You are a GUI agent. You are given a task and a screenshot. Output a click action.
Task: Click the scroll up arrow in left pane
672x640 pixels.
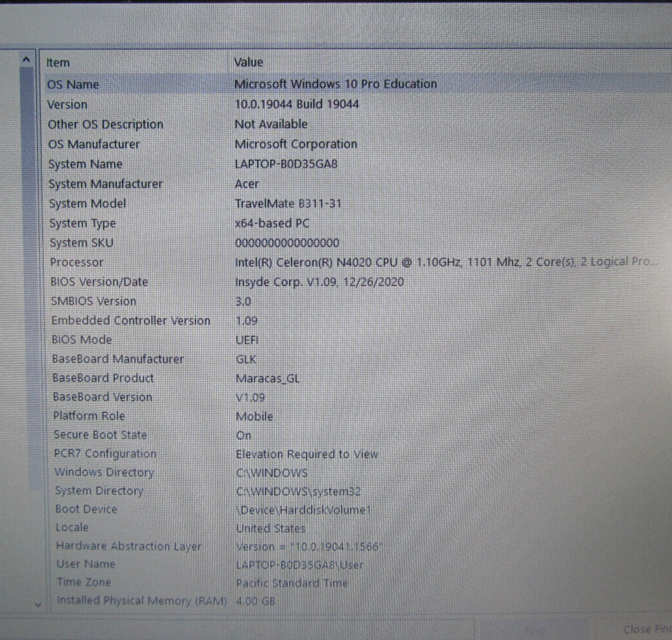point(26,60)
